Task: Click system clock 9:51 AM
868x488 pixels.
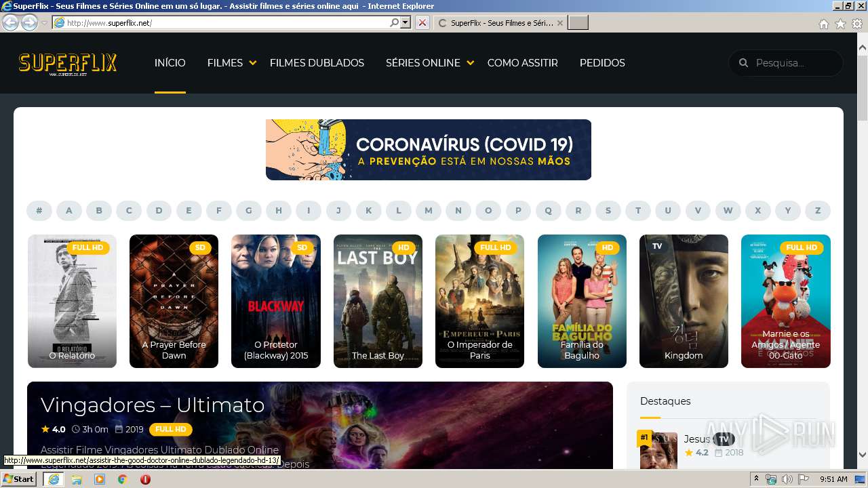Action: point(833,479)
